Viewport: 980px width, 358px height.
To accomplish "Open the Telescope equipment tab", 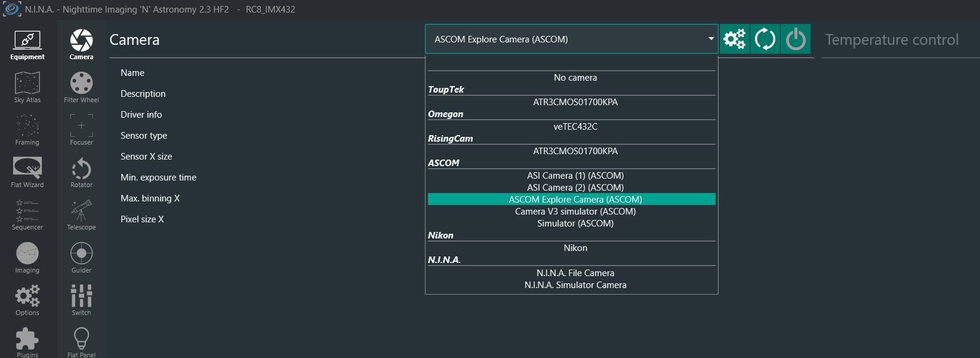I will pyautogui.click(x=81, y=215).
